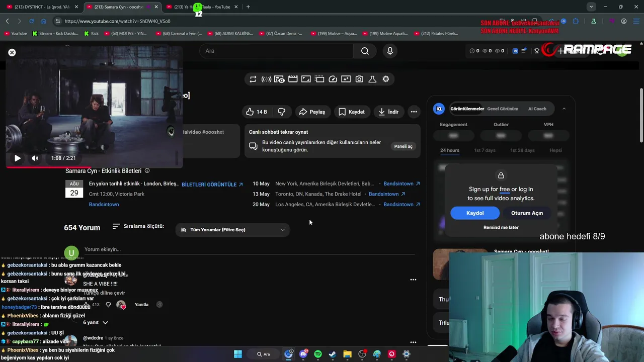Image resolution: width=644 pixels, height=362 pixels.
Task: Click the Bandsintown link under Victoria Park
Action: pyautogui.click(x=104, y=204)
